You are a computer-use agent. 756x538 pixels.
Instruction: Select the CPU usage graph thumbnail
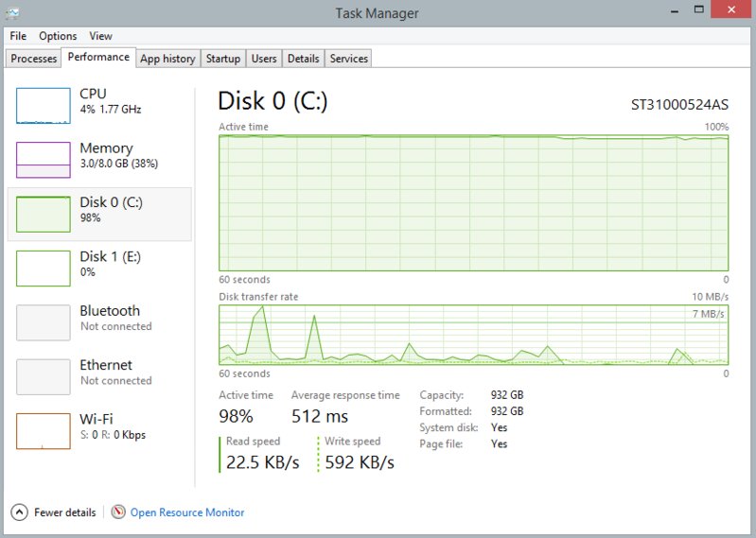coord(44,106)
